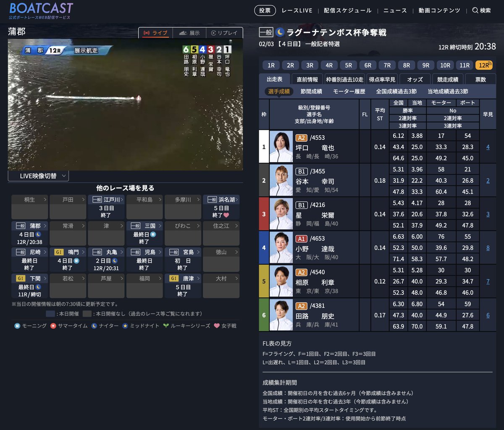Screen dimensions: 504x430
Task: Open racer photo of 星 栄爾
Action: [281, 214]
